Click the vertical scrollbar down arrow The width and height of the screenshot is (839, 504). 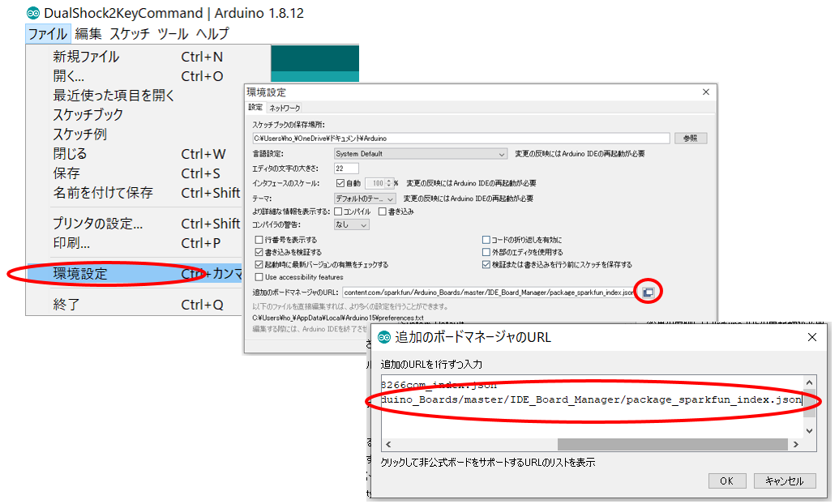[x=810, y=431]
